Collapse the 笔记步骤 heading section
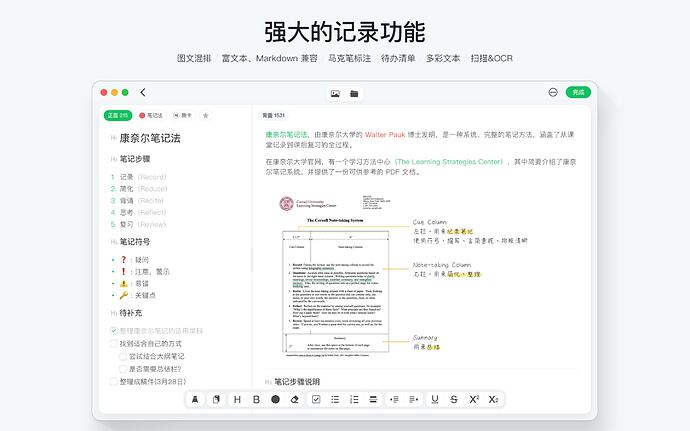 [114, 159]
